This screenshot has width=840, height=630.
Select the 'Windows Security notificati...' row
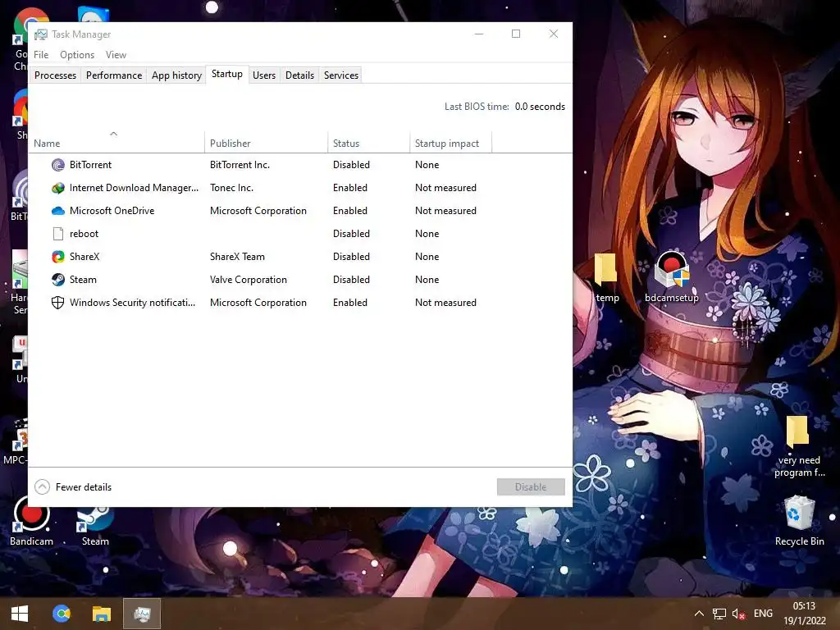pos(300,303)
